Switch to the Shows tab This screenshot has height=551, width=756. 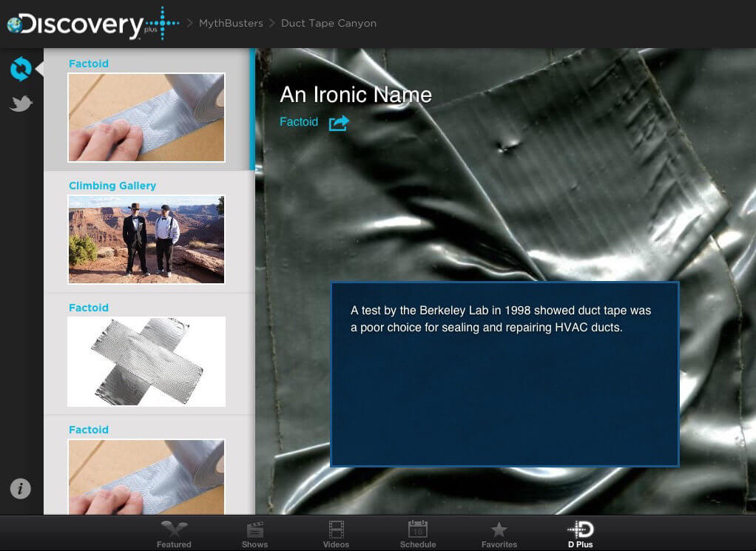click(x=254, y=534)
